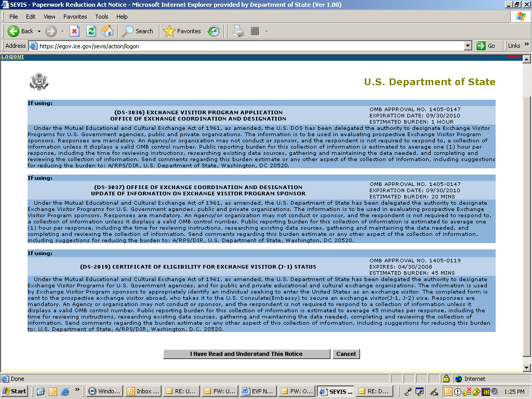Launch Outlook clock icon in Quick Launch
Image resolution: width=532 pixels, height=399 pixels.
[53, 392]
